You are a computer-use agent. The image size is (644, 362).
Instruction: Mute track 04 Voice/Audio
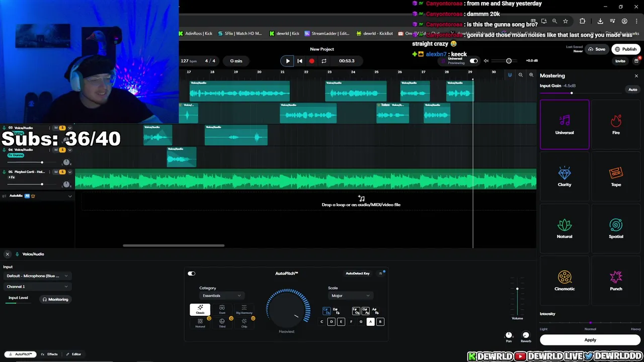pos(56,150)
